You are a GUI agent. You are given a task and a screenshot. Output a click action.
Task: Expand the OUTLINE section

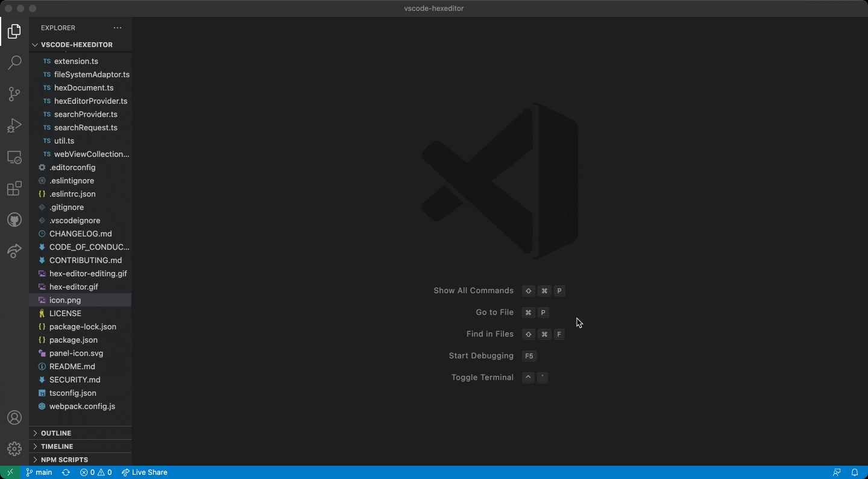(x=56, y=433)
